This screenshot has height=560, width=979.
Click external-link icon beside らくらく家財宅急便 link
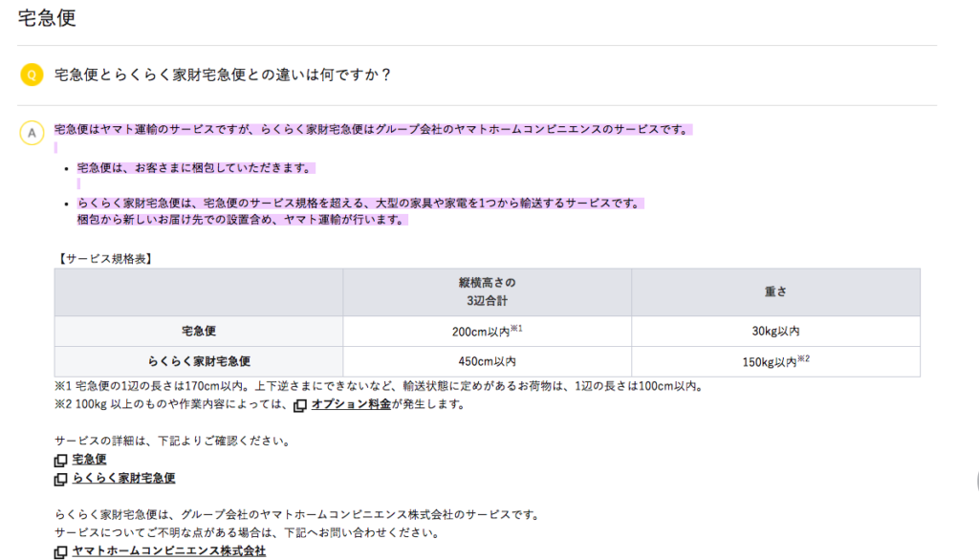point(60,479)
